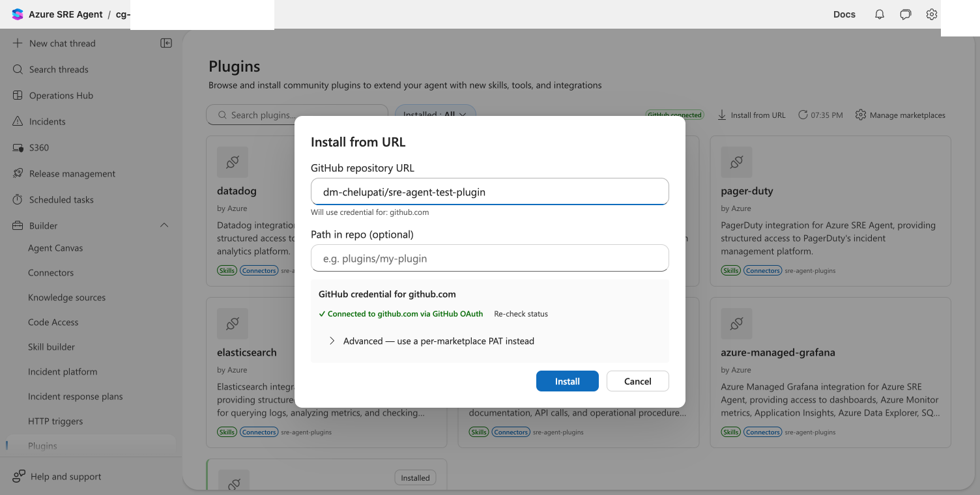Click the GitHub connected badge
The width and height of the screenshot is (980, 495).
(x=674, y=115)
